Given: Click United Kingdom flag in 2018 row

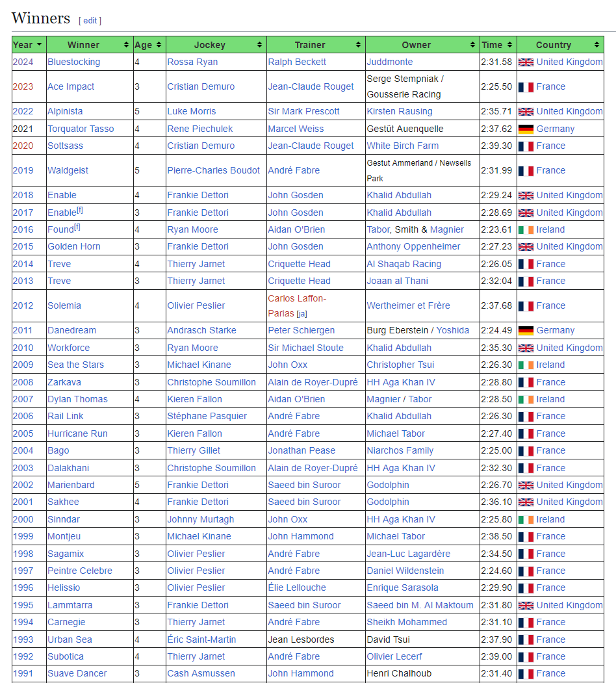Looking at the screenshot, I should click(526, 196).
